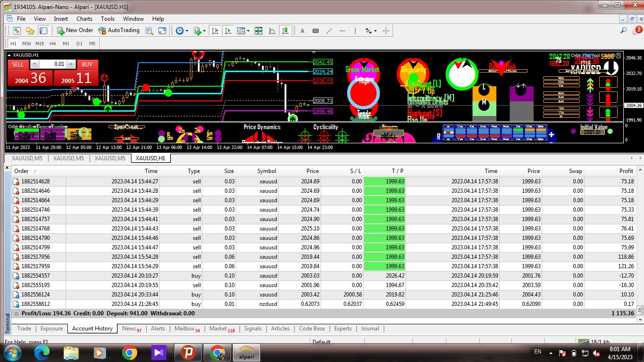Open File Explorer from taskbar

coord(71,353)
